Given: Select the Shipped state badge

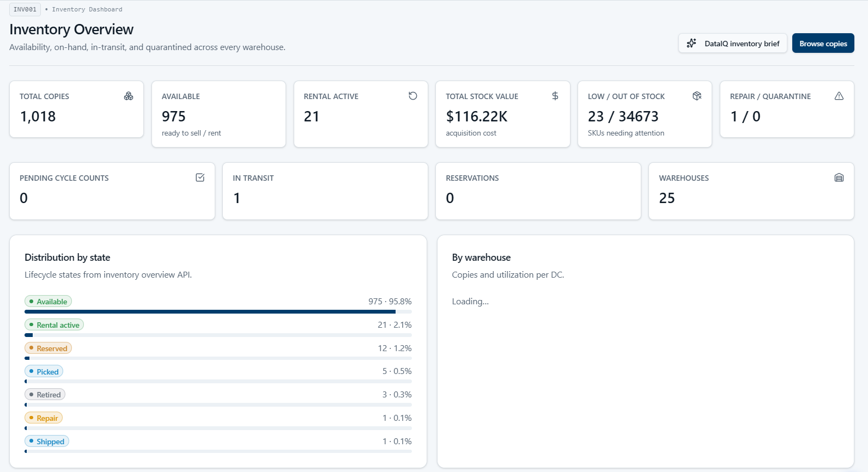Looking at the screenshot, I should (47, 442).
